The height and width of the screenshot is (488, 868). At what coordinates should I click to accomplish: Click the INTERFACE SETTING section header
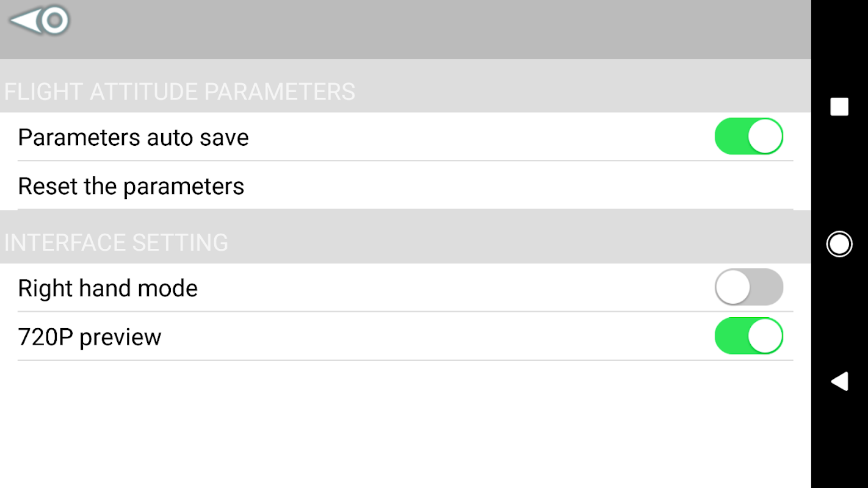[x=116, y=242]
